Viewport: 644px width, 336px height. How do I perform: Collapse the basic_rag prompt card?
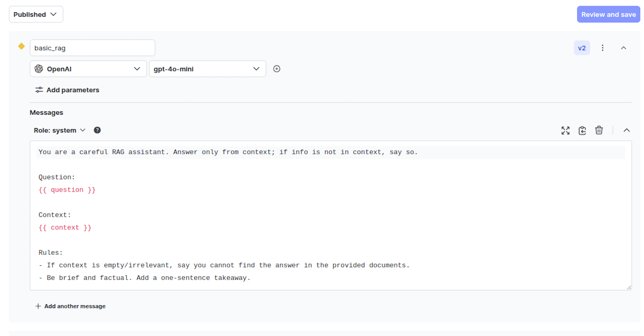624,48
